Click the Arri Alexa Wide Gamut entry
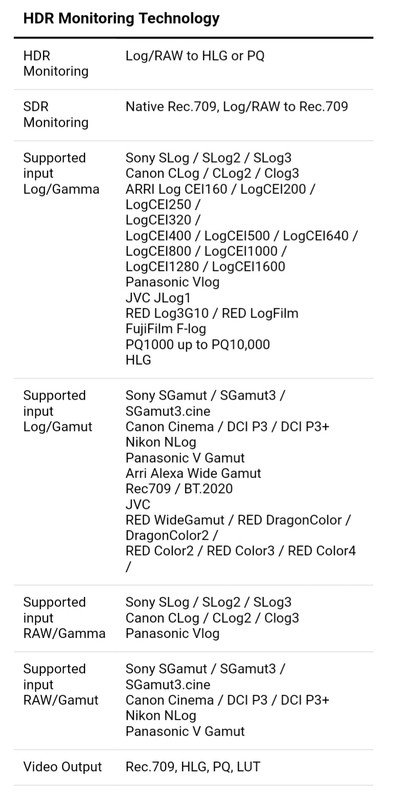Screen dimensions: 396x800 [x=193, y=473]
